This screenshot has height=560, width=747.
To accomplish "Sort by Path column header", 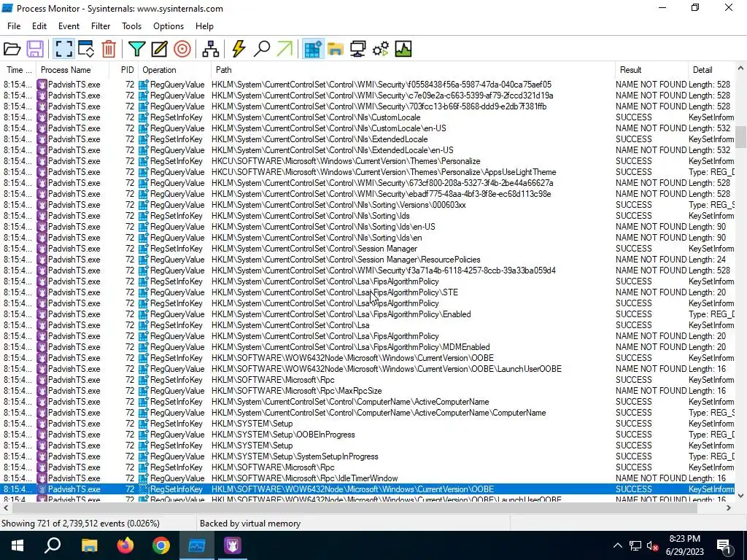I will click(413, 70).
